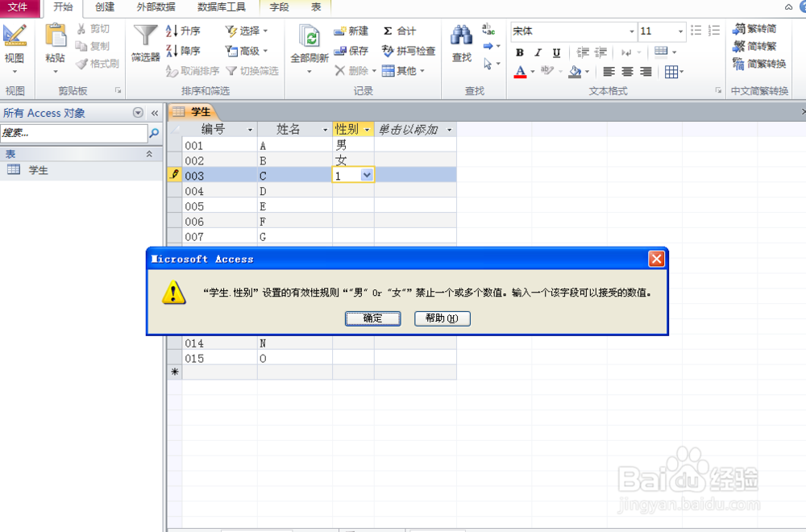
Task: Click 确定 in the Access dialog
Action: [x=372, y=318]
